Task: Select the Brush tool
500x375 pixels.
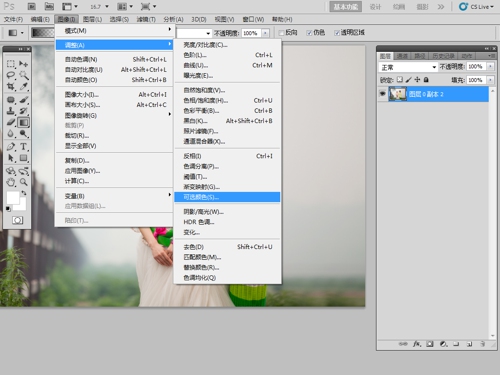Action: click(x=23, y=100)
